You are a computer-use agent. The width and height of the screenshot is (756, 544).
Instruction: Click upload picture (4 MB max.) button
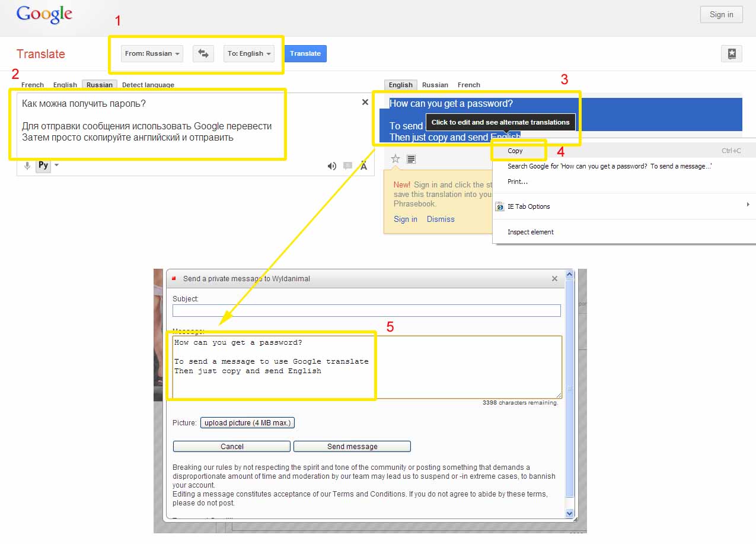(247, 423)
